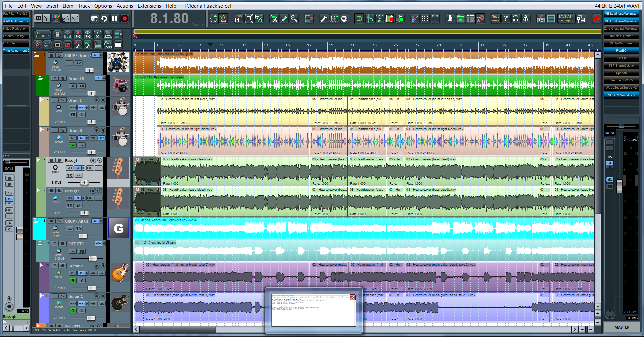The height and width of the screenshot is (337, 644).
Task: Click the GRUP - All Gtr volume fader
Action: coord(83,236)
